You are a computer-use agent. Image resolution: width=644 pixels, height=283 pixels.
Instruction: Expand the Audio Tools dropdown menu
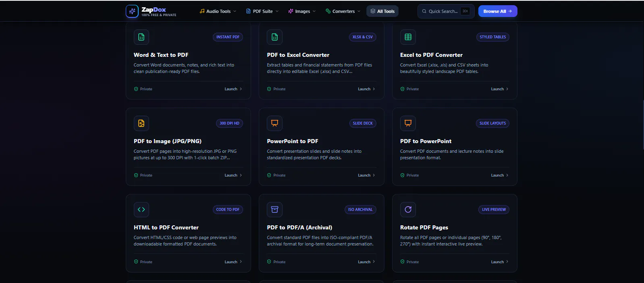coord(218,11)
